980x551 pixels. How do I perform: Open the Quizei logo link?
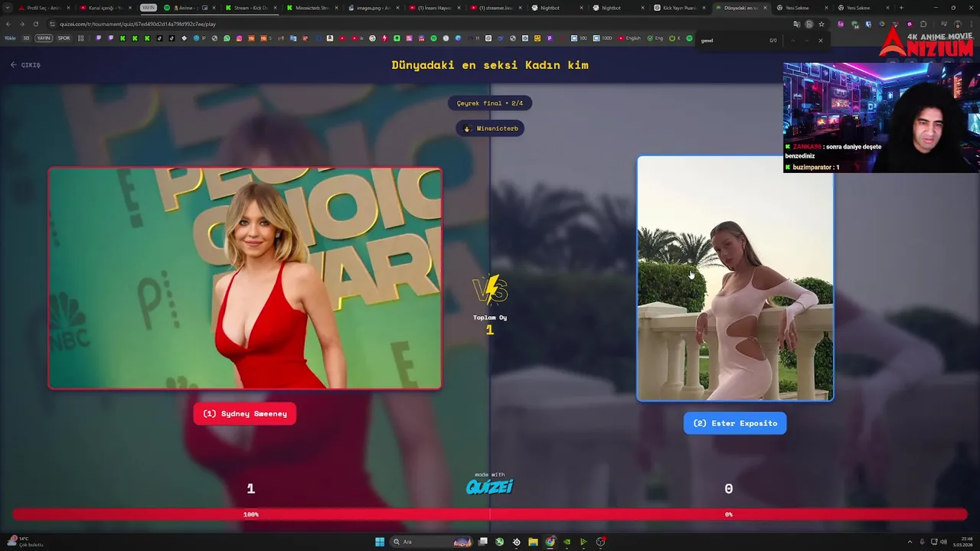pyautogui.click(x=490, y=486)
